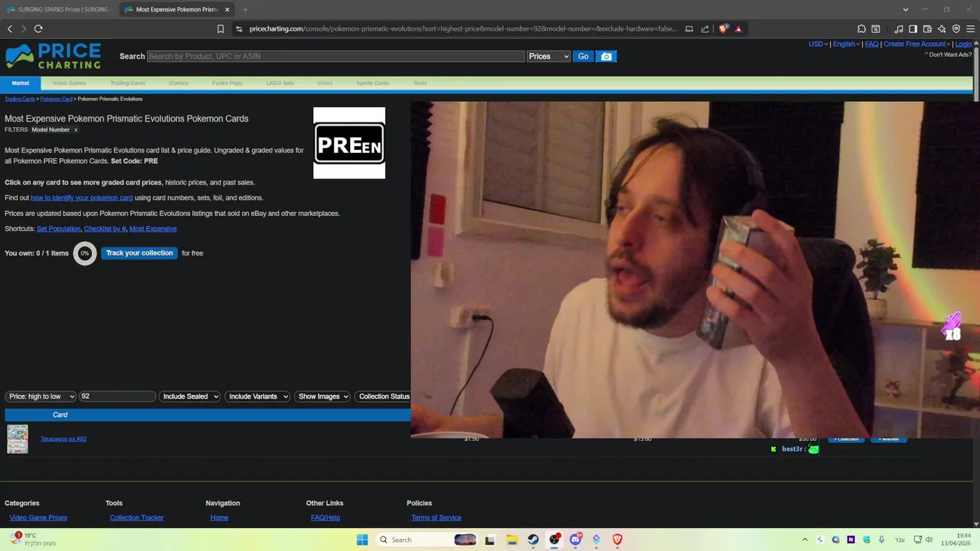This screenshot has width=980, height=551.
Task: Remove the Model Number filter x
Action: [x=76, y=130]
